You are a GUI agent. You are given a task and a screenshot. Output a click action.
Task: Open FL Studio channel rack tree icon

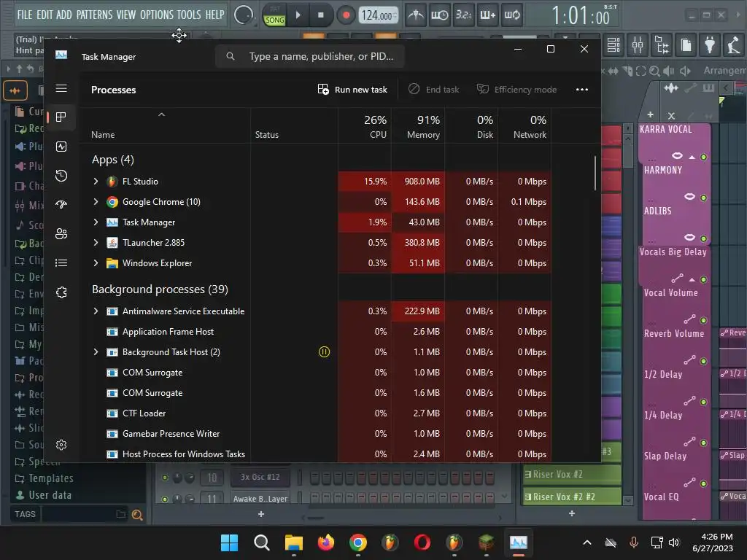click(662, 45)
